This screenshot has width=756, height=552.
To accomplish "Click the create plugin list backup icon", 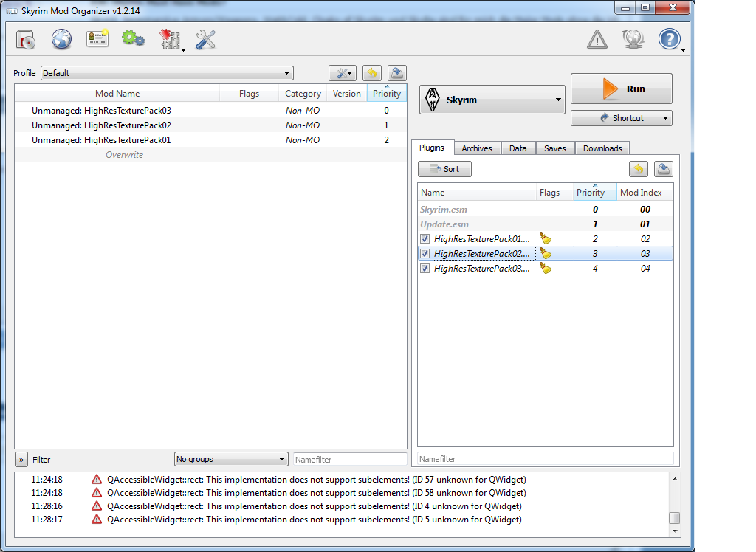I will pos(664,169).
